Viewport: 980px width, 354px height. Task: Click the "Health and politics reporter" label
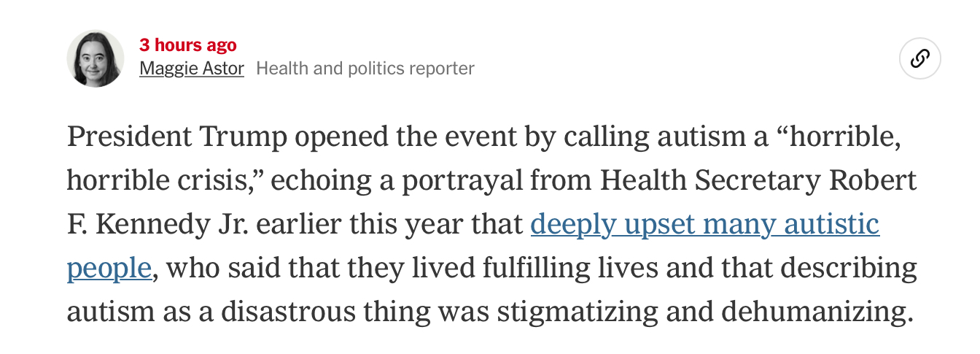365,69
